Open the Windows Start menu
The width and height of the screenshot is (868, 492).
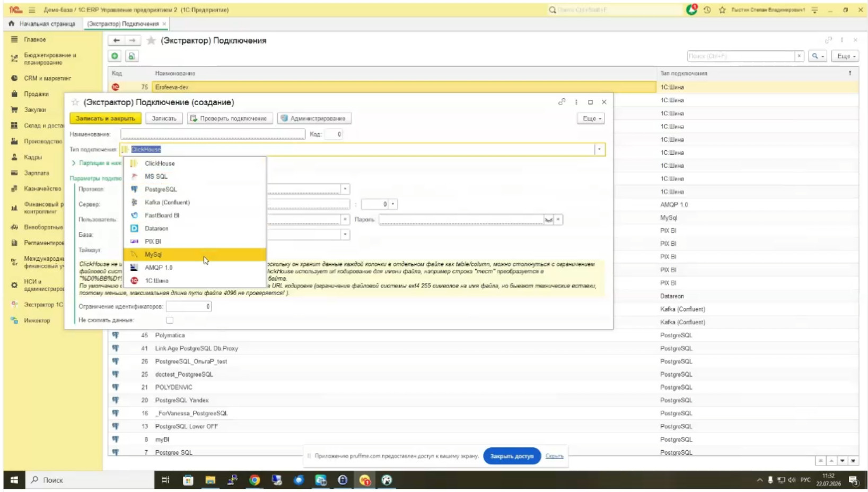[14, 480]
